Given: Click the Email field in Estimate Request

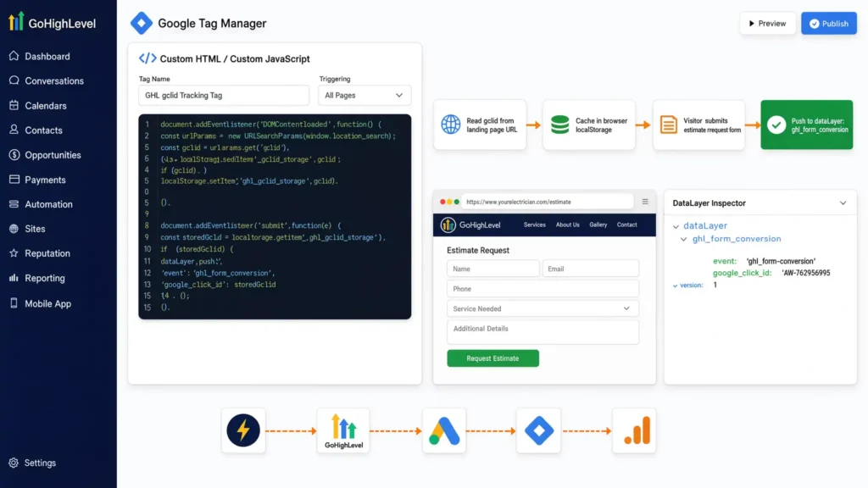Looking at the screenshot, I should tap(591, 269).
